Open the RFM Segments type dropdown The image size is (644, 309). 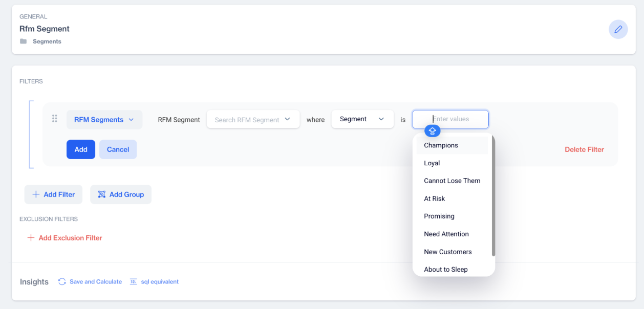click(x=104, y=120)
